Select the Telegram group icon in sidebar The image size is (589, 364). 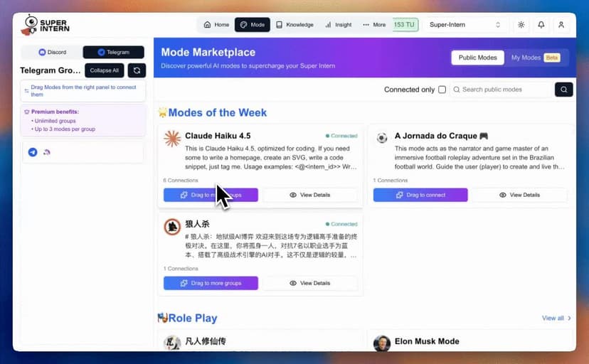click(33, 152)
